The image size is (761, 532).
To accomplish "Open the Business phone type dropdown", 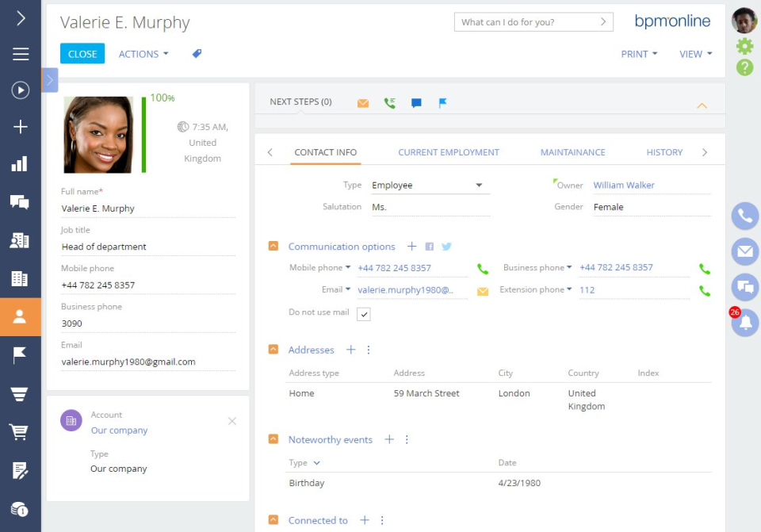I will point(569,267).
